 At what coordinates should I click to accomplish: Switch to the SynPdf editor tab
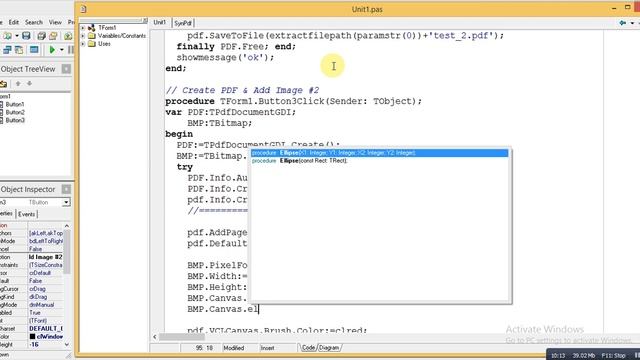tap(183, 23)
